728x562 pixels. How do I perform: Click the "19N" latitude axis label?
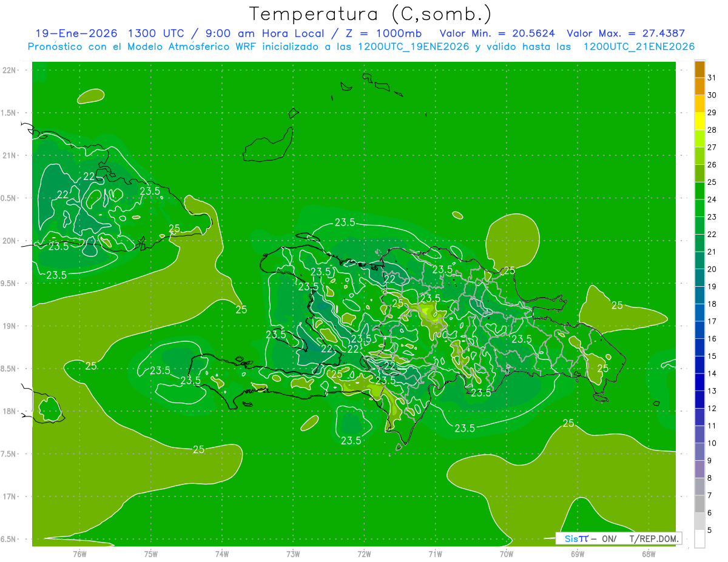coord(9,326)
